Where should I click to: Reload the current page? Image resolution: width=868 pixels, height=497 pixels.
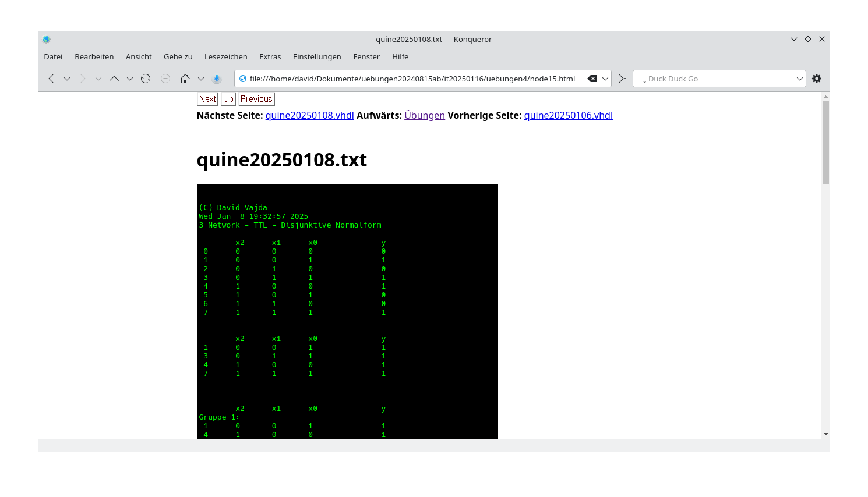click(x=145, y=79)
